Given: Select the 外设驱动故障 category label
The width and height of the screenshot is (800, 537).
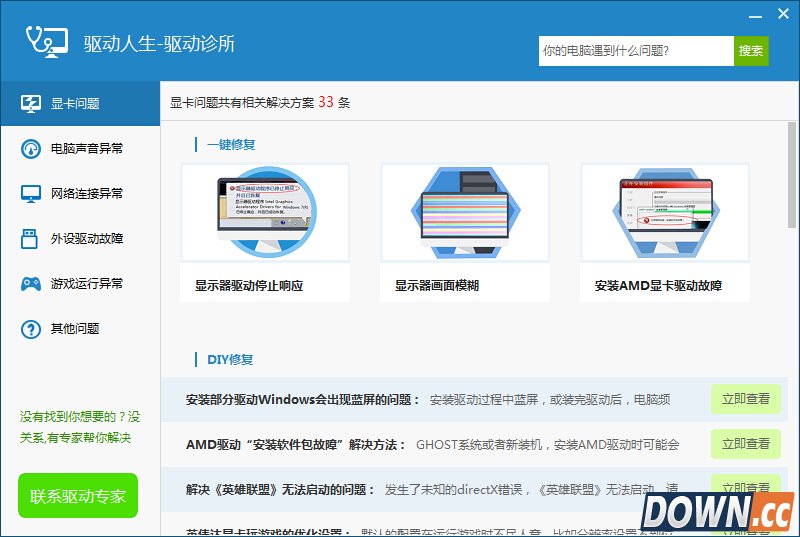Looking at the screenshot, I should coord(87,239).
